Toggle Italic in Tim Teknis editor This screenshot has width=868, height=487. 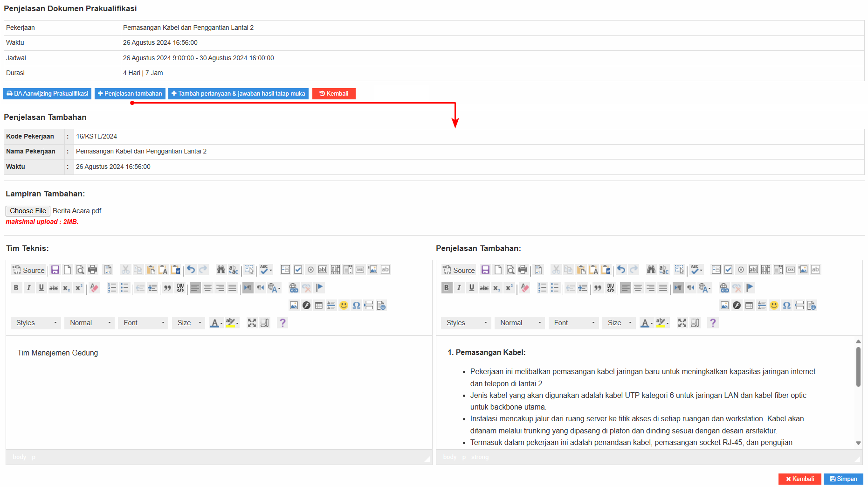pos(29,288)
